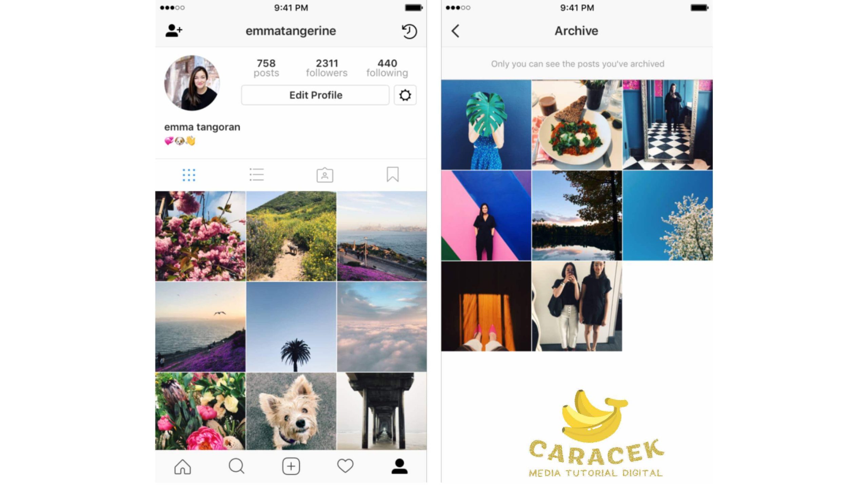Viewport: 868px width, 488px height.
Task: Tap the saved posts bookmark icon
Action: tap(392, 175)
